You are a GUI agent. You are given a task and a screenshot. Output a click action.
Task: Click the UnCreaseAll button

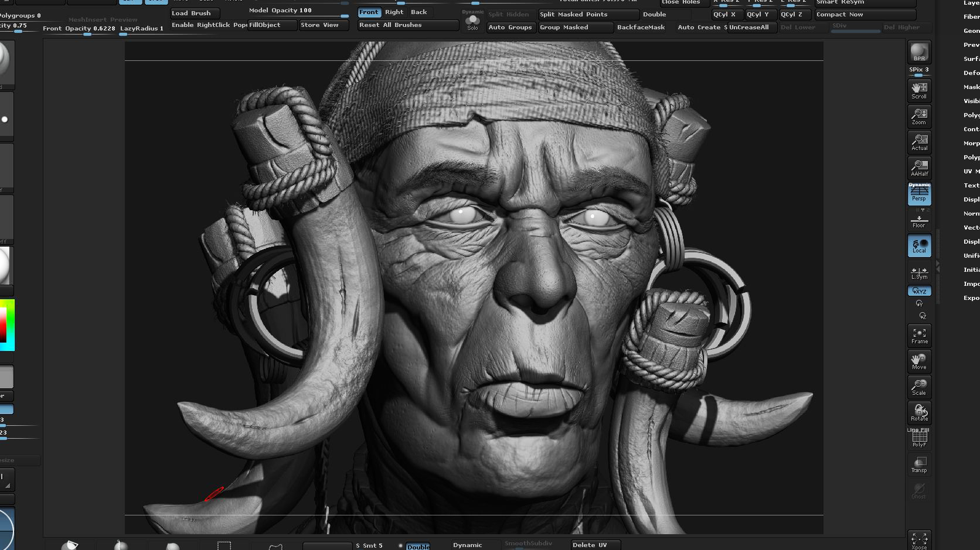(x=752, y=28)
